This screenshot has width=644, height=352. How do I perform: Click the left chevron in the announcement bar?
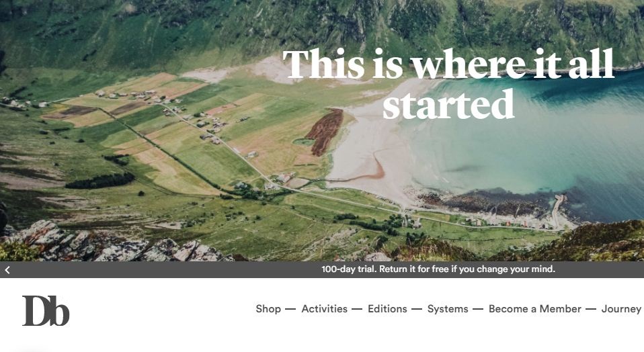click(x=7, y=270)
